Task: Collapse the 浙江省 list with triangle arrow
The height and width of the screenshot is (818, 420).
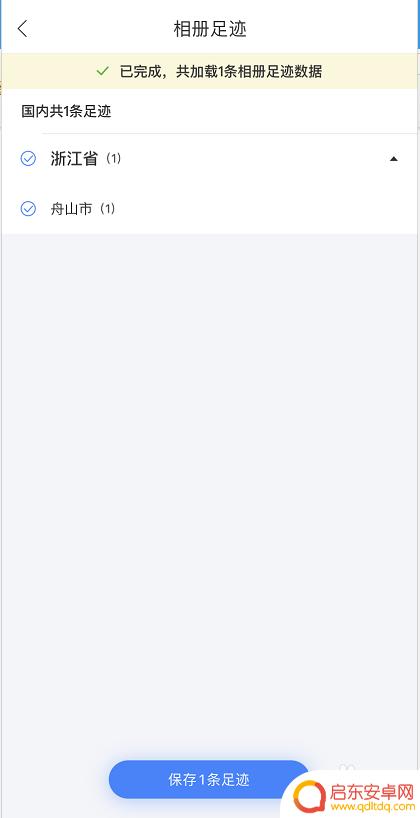Action: click(x=394, y=159)
